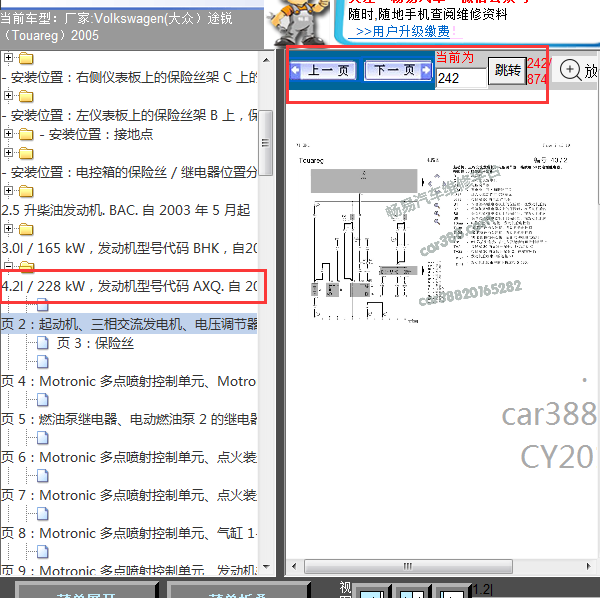Viewport: 600px width, 598px height.
Task: Click the folder icon beside 安装位置：接地点
Action: (26, 134)
